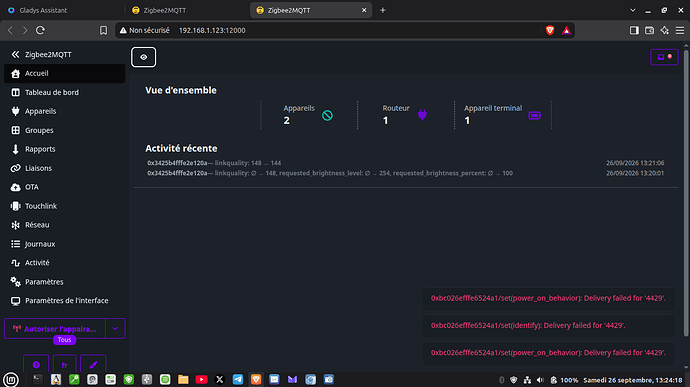
Task: Click Autoriser l'appairage permit join button
Action: coord(55,329)
